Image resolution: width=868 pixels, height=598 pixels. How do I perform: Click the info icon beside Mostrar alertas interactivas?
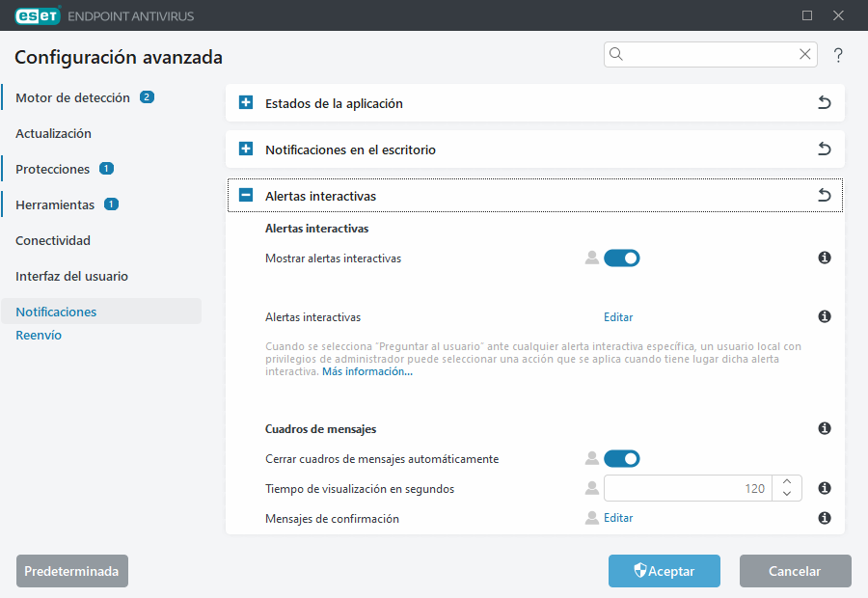(x=825, y=258)
